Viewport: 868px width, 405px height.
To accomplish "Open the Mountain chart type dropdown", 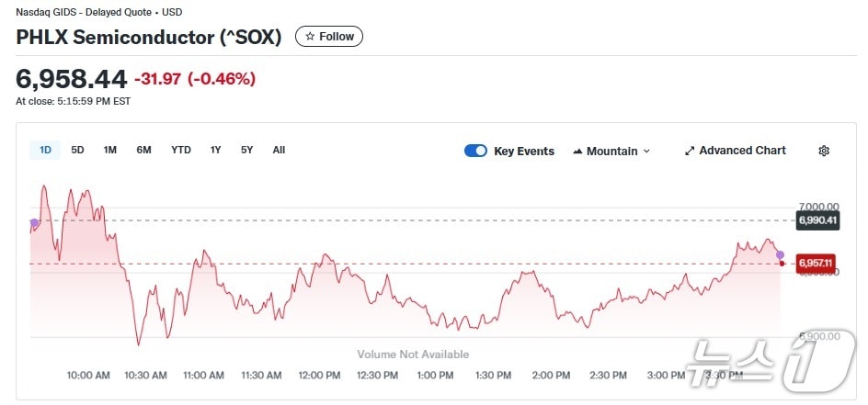I will coord(611,151).
